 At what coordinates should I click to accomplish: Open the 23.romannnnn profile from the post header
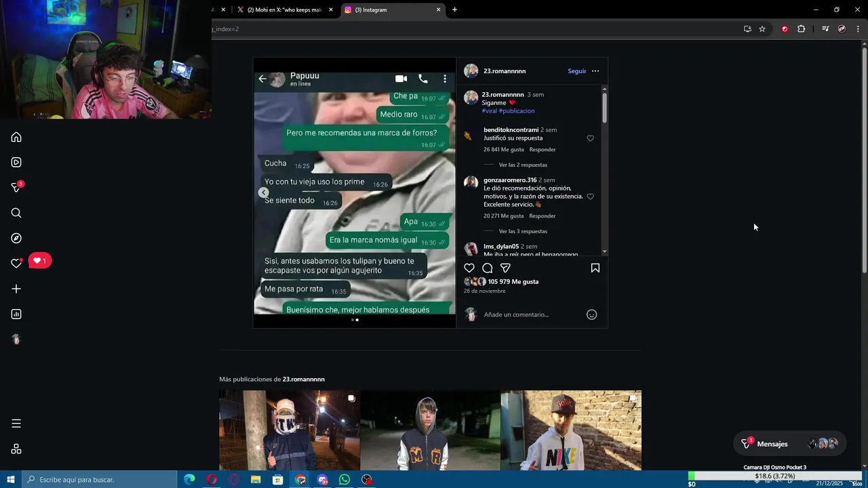pyautogui.click(x=504, y=71)
